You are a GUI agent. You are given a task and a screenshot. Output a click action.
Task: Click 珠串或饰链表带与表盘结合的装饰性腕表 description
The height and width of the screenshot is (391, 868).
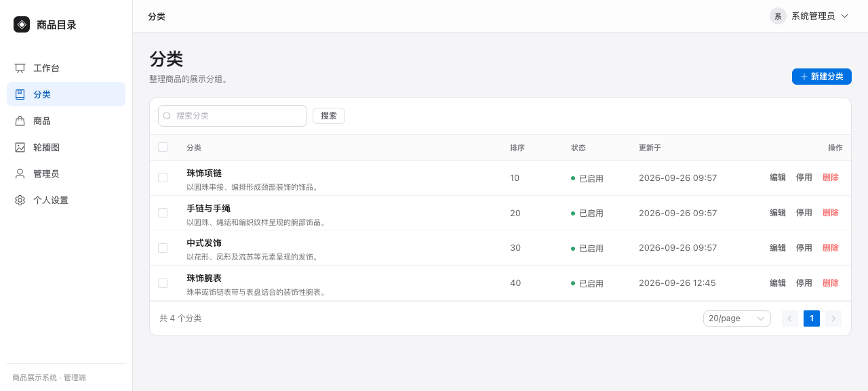pos(256,292)
